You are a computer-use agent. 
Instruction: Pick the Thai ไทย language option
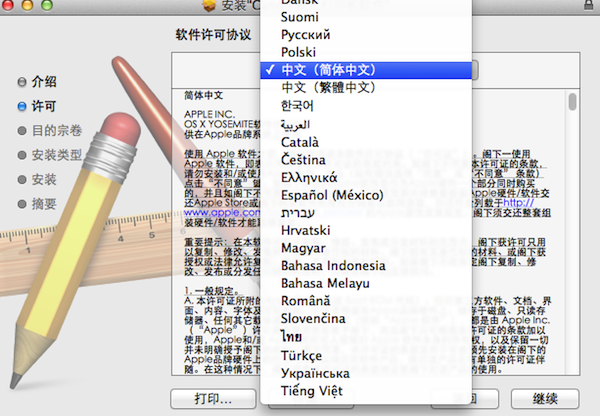pyautogui.click(x=365, y=337)
